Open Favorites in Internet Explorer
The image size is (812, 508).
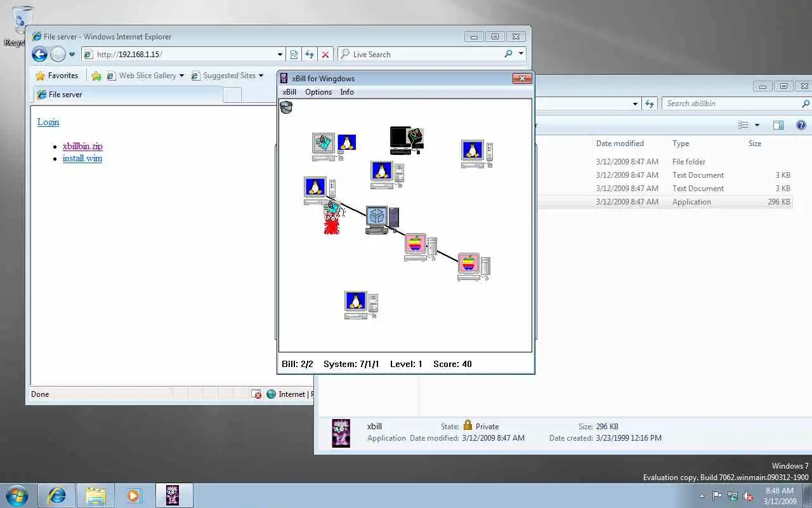[x=57, y=76]
